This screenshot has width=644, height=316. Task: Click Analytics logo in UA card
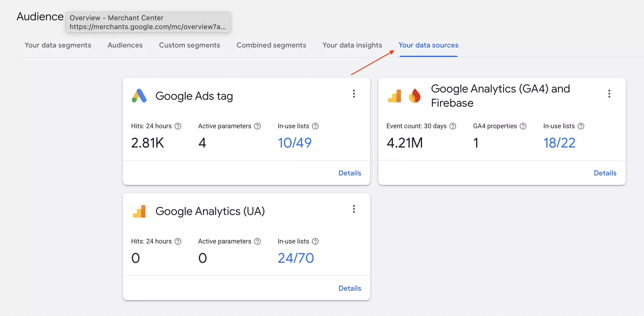click(139, 211)
